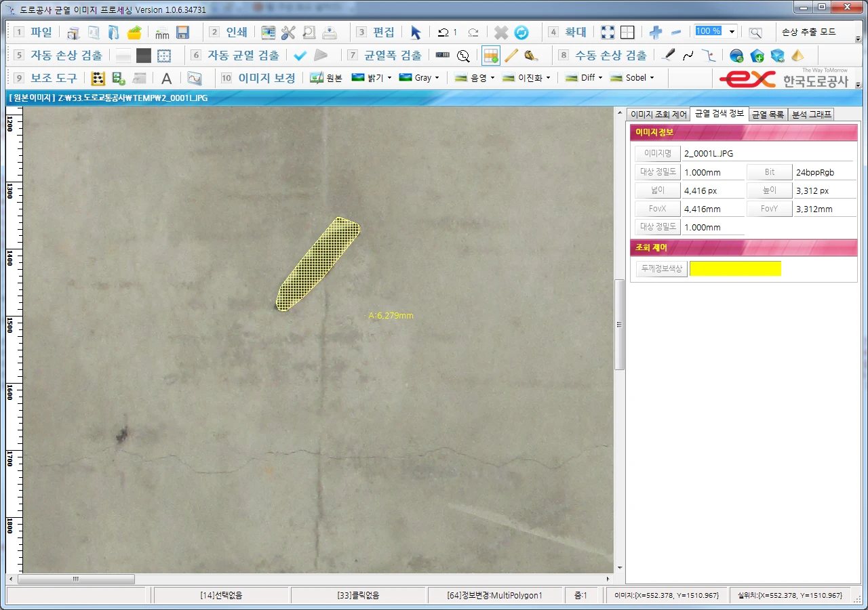Click the blue pentagon with green plus icon
This screenshot has width=868, height=610.
pos(757,56)
